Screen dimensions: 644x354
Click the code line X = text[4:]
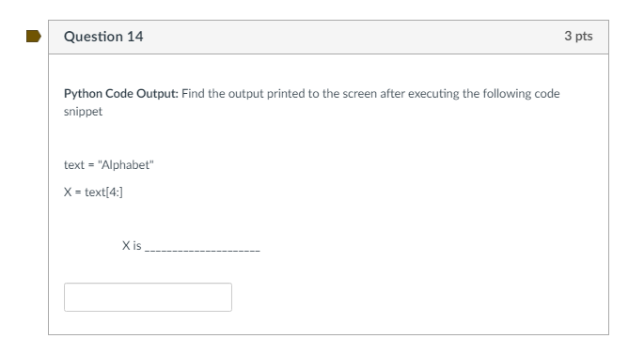(x=93, y=192)
